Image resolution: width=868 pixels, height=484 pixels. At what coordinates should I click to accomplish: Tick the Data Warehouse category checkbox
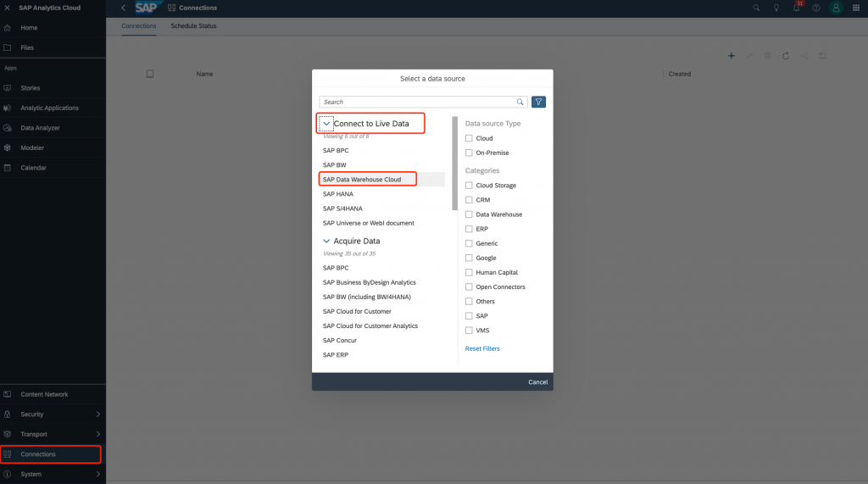(x=469, y=214)
